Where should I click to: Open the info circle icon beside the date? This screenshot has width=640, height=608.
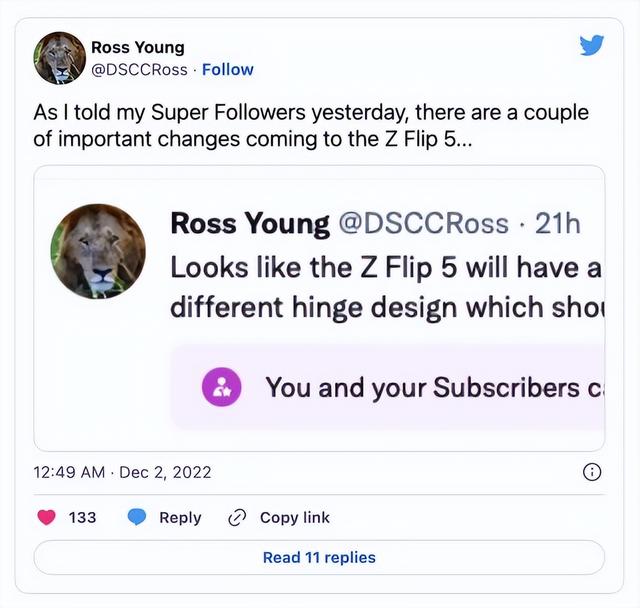pyautogui.click(x=591, y=472)
